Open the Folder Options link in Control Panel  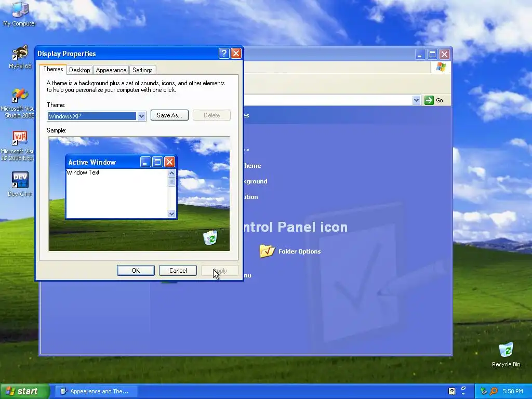click(299, 251)
